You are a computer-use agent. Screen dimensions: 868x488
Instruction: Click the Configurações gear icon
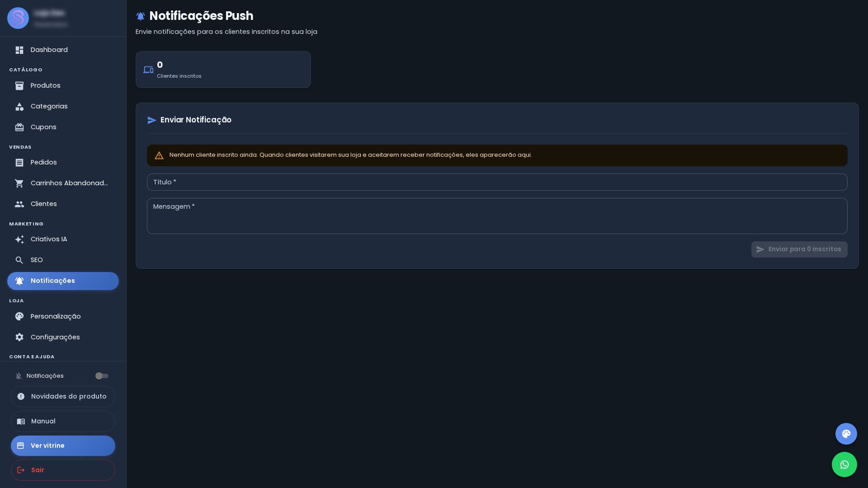[19, 337]
